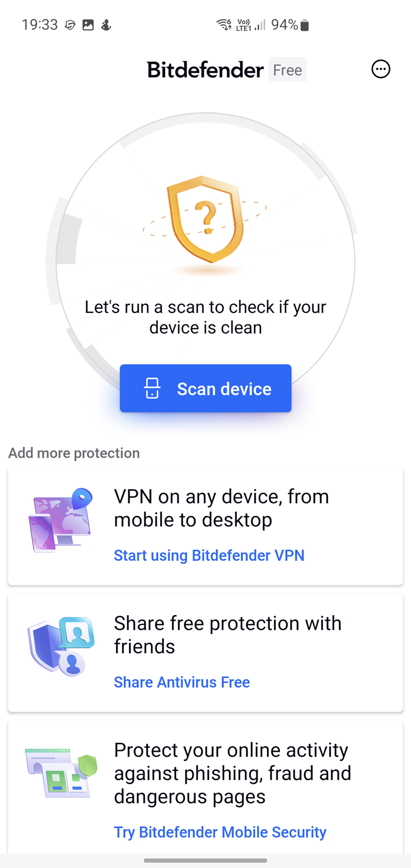Tap the Share protection shield illustration
This screenshot has width=411, height=868.
tap(61, 647)
